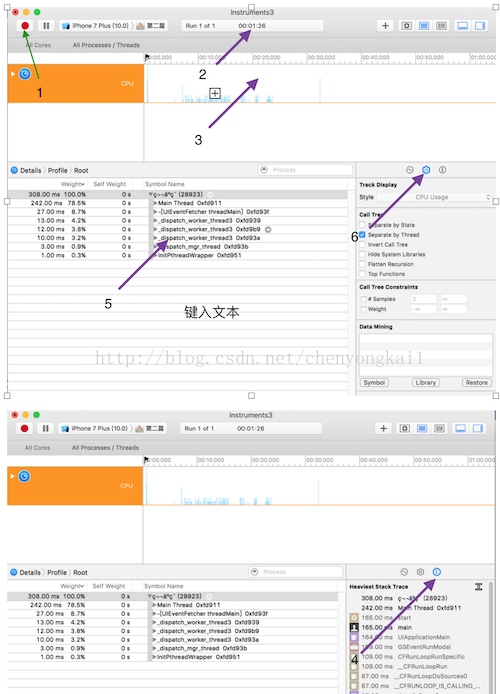
Task: Click the Process search field in upper window
Action: click(306, 170)
